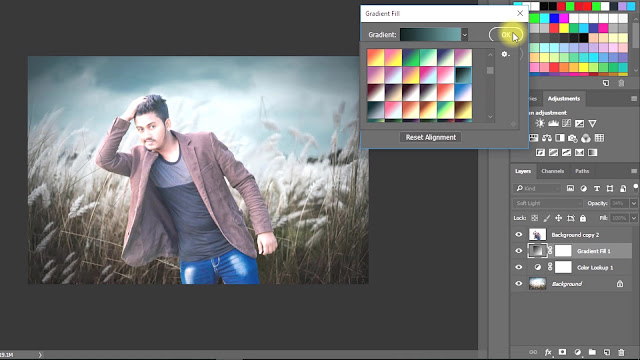Screen dimensions: 640x360
Task: Add a Color Balance adjustment
Action: [547, 138]
